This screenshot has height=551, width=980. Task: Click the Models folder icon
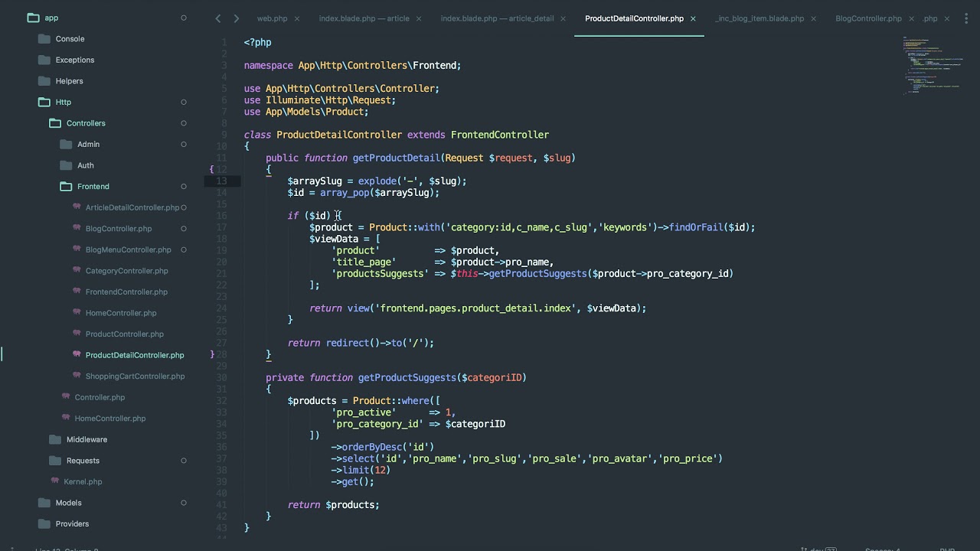pos(44,503)
